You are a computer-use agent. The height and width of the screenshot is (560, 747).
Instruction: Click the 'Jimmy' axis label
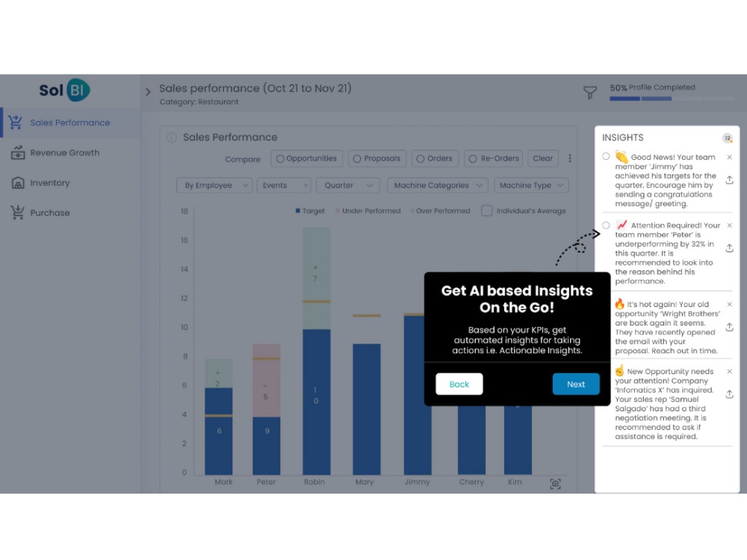click(x=418, y=482)
